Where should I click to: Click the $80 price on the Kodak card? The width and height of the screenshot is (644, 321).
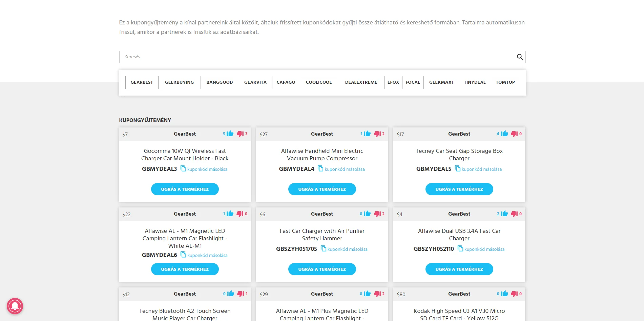coord(401,294)
